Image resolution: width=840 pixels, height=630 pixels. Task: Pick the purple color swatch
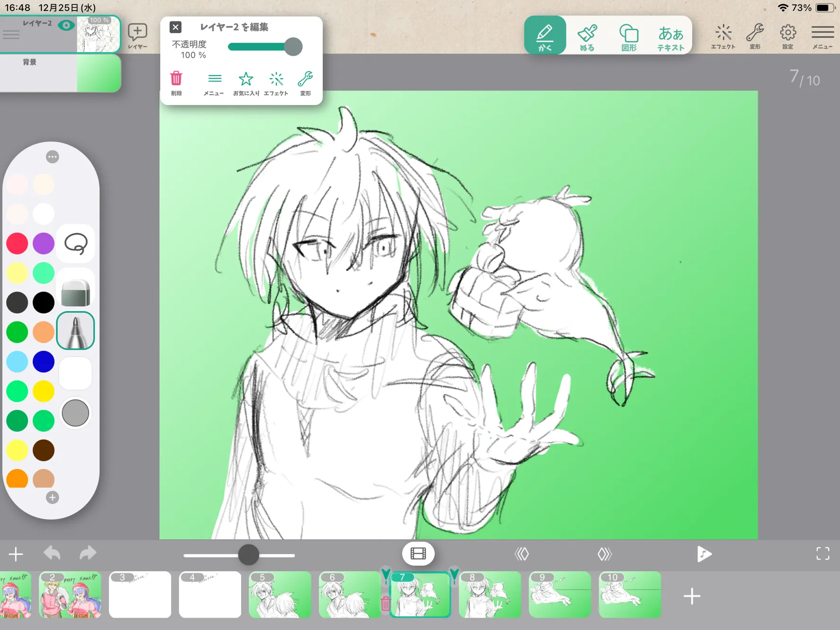click(x=44, y=243)
